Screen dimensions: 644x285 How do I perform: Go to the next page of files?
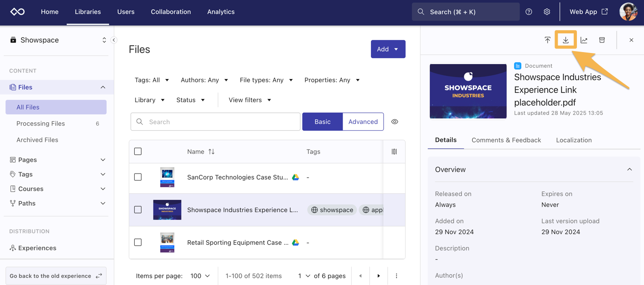379,276
